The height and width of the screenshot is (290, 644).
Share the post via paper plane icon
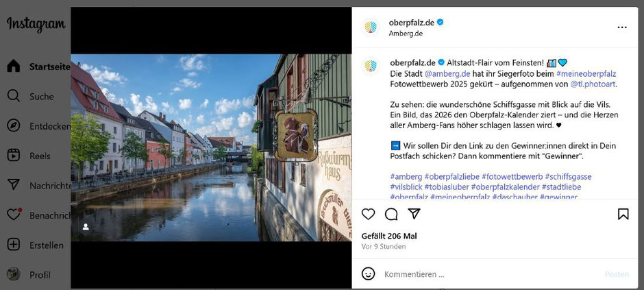coord(414,214)
